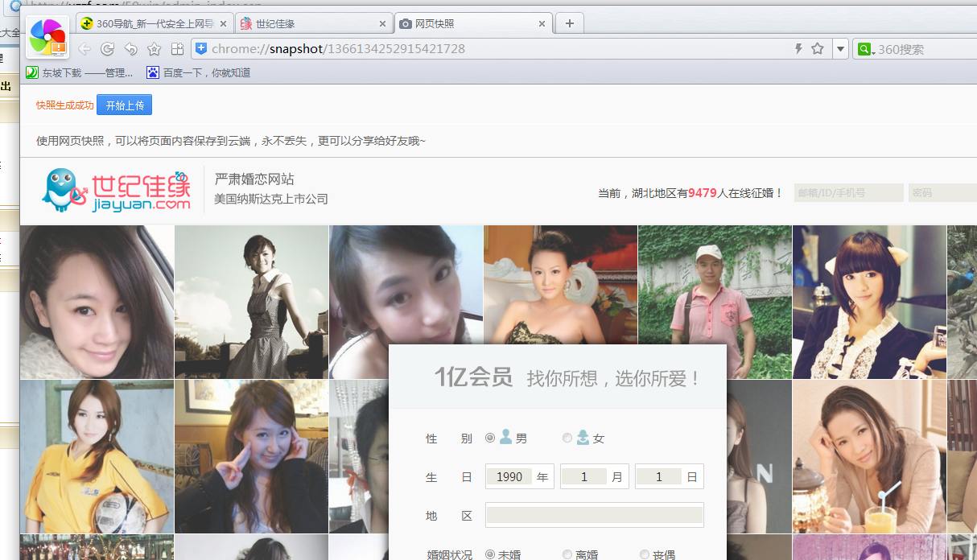Open the 百度一下，你就知道 bookmark
Screen dimensions: 977x560
click(x=199, y=72)
